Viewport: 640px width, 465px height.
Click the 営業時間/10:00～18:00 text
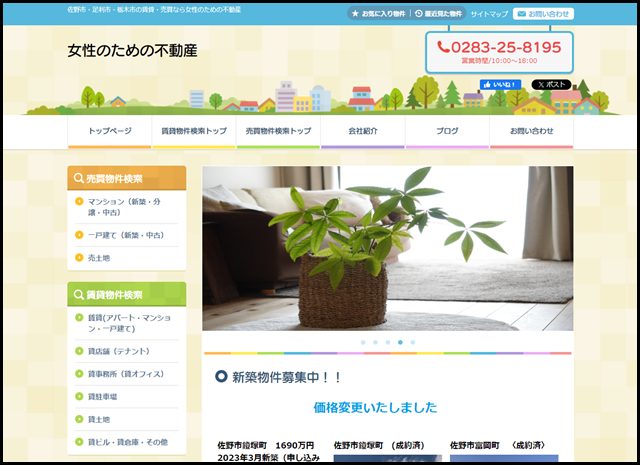tap(499, 60)
